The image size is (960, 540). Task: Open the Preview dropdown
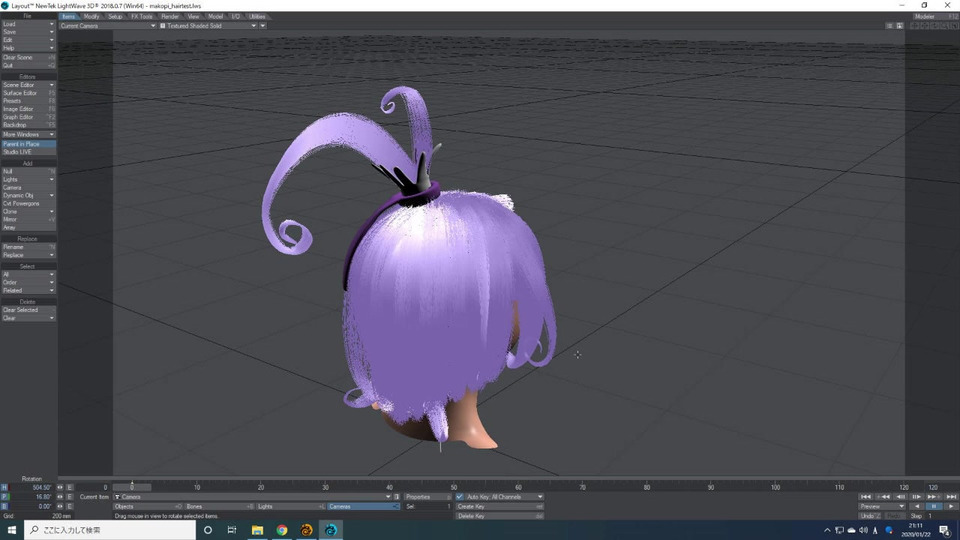(882, 506)
